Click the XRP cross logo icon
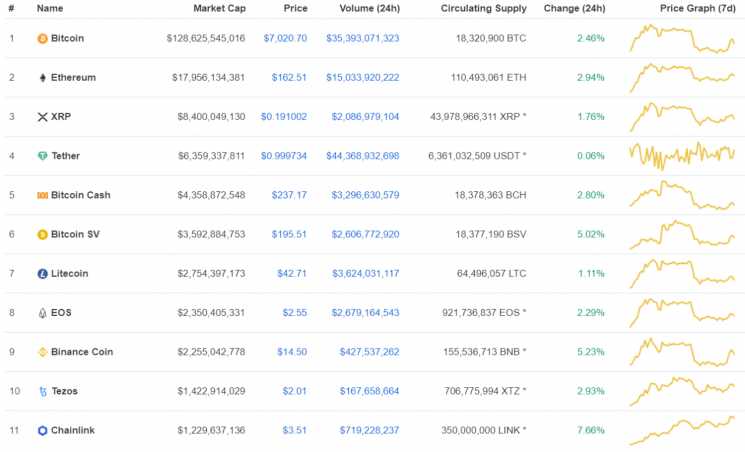The width and height of the screenshot is (745, 452). click(x=42, y=117)
